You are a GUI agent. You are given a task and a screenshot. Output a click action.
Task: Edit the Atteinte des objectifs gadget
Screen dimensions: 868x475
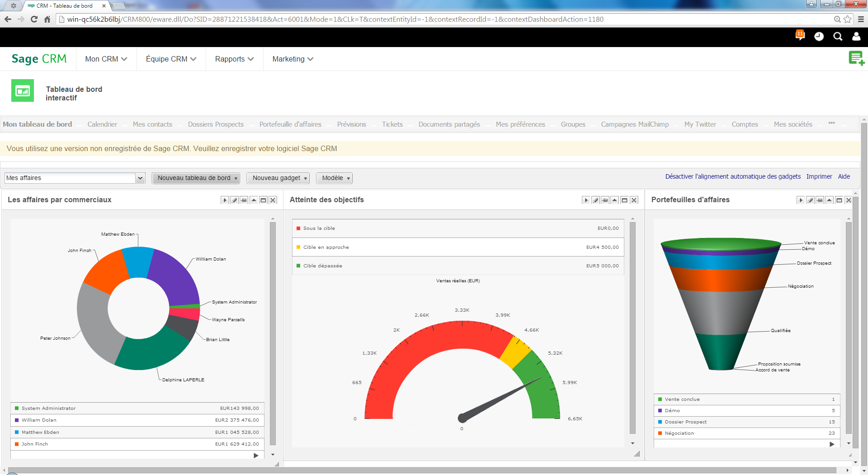click(595, 200)
